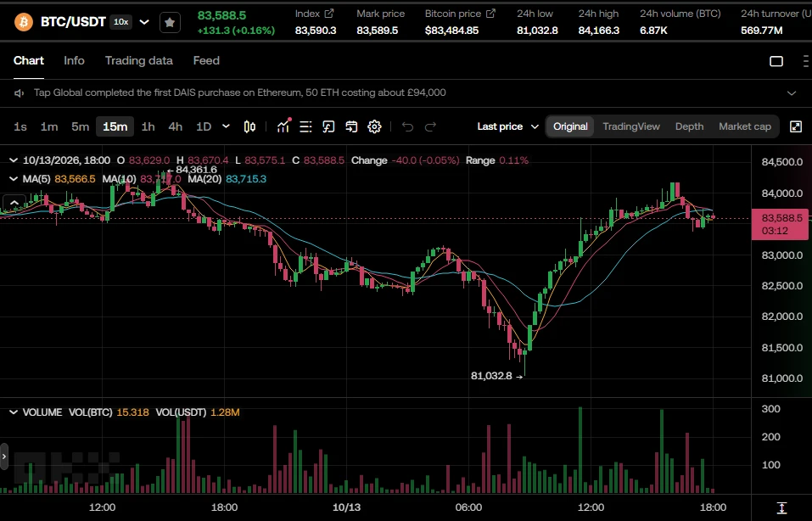Screen dimensions: 812x521
Task: Open the BTC/USDT pair selector chevron
Action: 144,22
